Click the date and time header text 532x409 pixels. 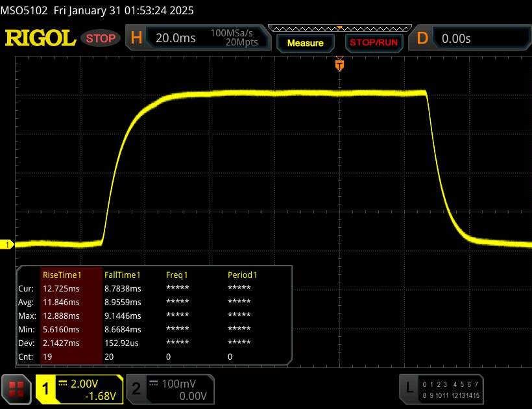click(x=123, y=10)
